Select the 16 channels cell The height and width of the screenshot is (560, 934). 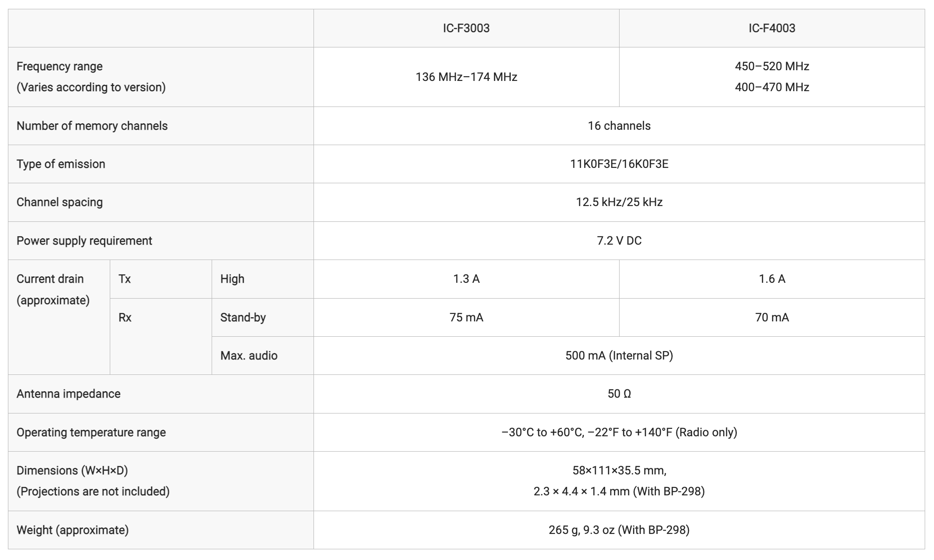[619, 126]
